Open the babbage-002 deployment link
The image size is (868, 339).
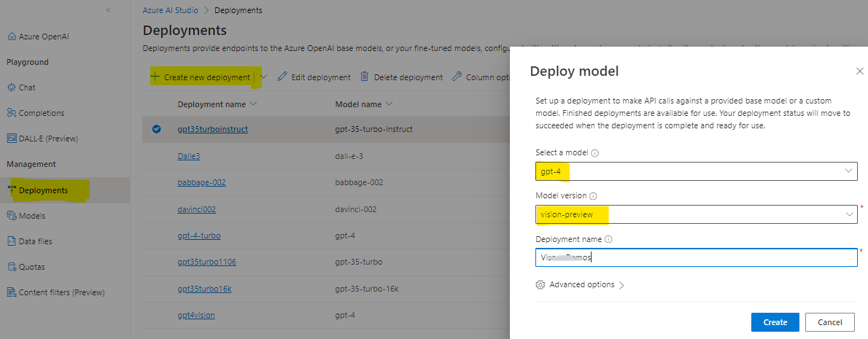tap(201, 182)
